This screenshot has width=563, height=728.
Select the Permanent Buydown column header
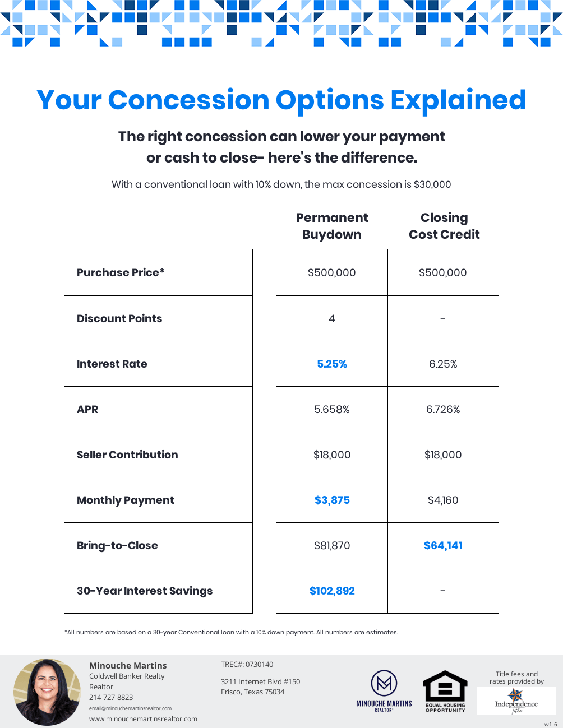point(332,226)
